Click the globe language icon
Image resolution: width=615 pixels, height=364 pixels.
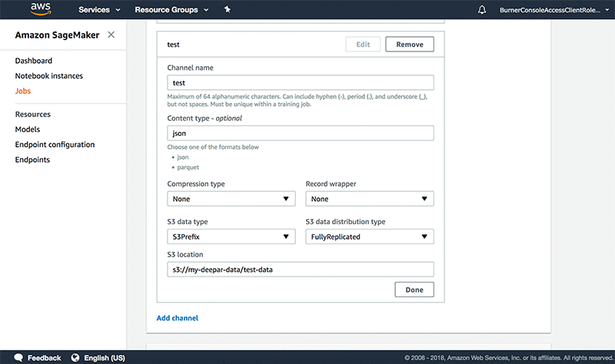pos(75,358)
